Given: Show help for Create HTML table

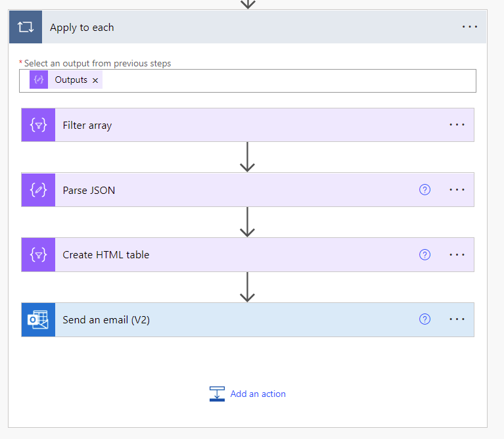Looking at the screenshot, I should 424,254.
